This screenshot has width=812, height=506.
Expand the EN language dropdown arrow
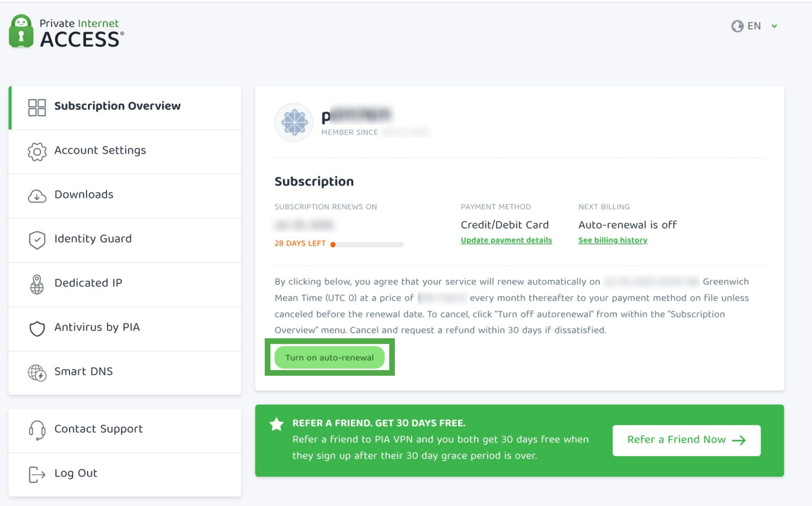(774, 26)
